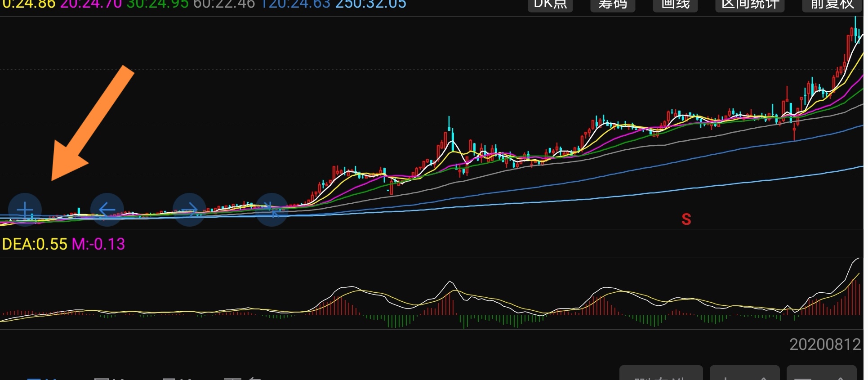Select the DEA:0.55 indicator value

click(35, 244)
